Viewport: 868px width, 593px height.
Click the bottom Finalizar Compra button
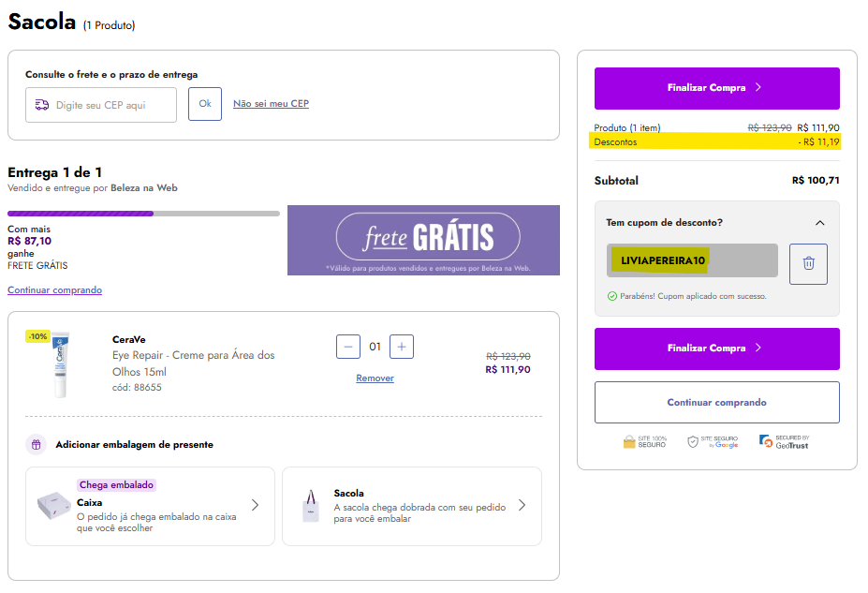[x=716, y=348]
